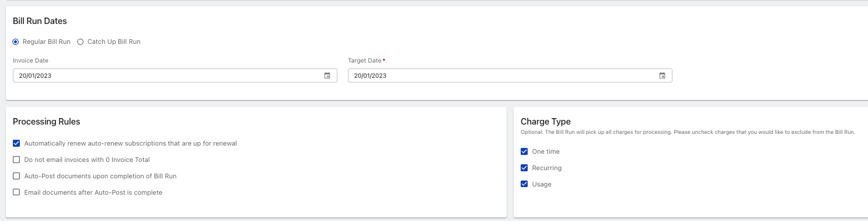
Task: Enable email documents after Auto-Post is complete
Action: 16,192
